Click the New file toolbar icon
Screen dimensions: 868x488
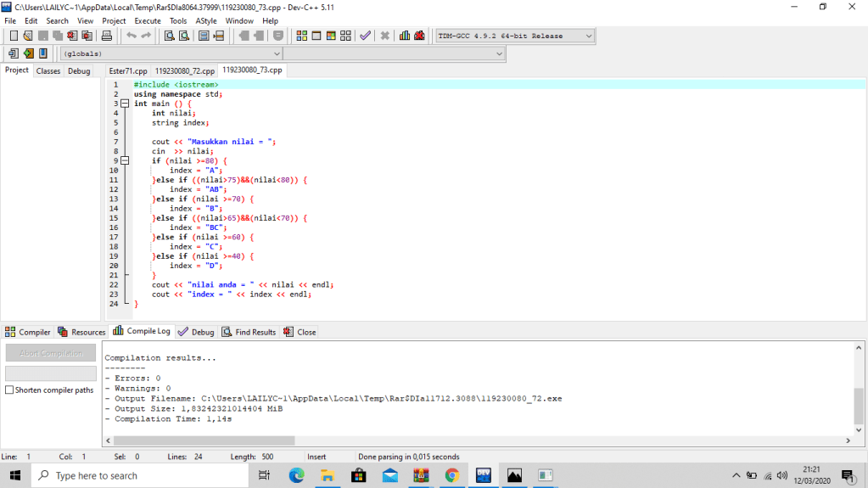click(x=14, y=36)
